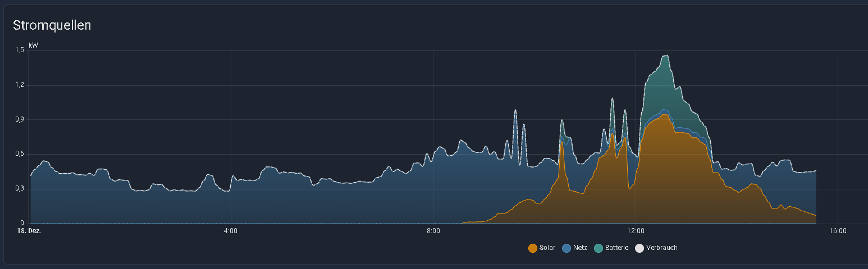
Task: Click the 1,2 y-axis value
Action: click(x=20, y=85)
